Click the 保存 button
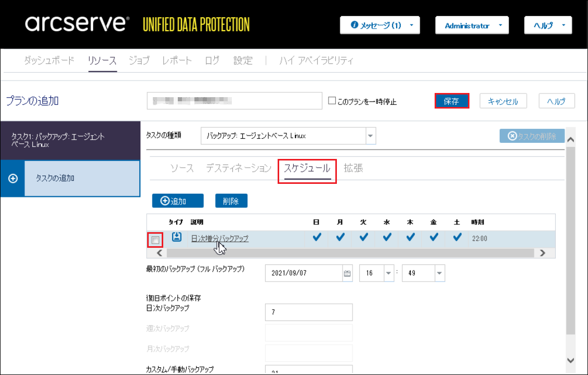Viewport: 588px width, 375px height. click(451, 101)
